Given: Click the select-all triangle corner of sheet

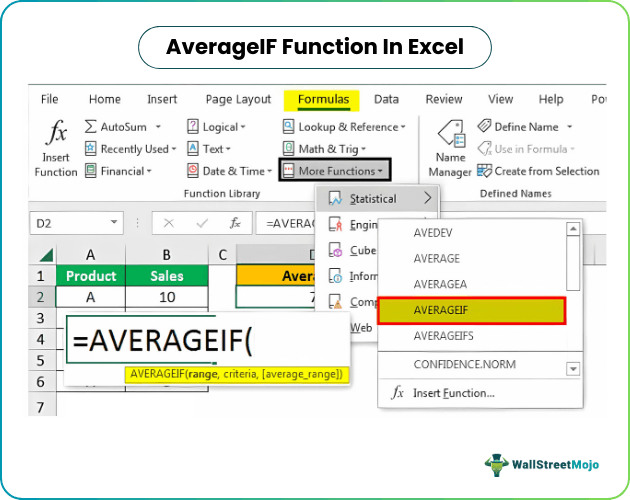Looking at the screenshot, I should coord(47,255).
